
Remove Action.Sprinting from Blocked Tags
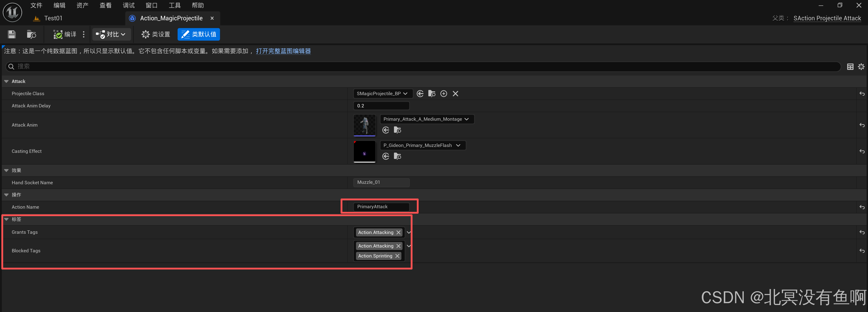pos(397,256)
